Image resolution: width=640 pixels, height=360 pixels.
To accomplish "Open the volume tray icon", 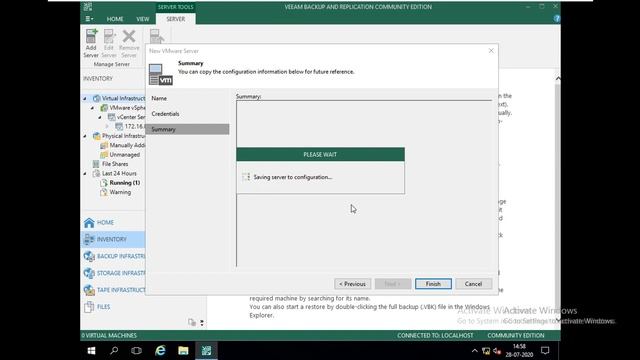I will point(497,351).
